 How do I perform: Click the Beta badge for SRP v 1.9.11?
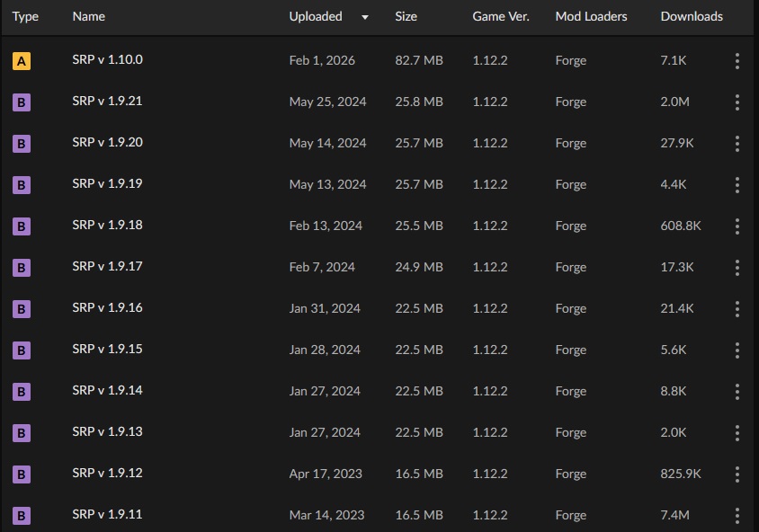(22, 516)
